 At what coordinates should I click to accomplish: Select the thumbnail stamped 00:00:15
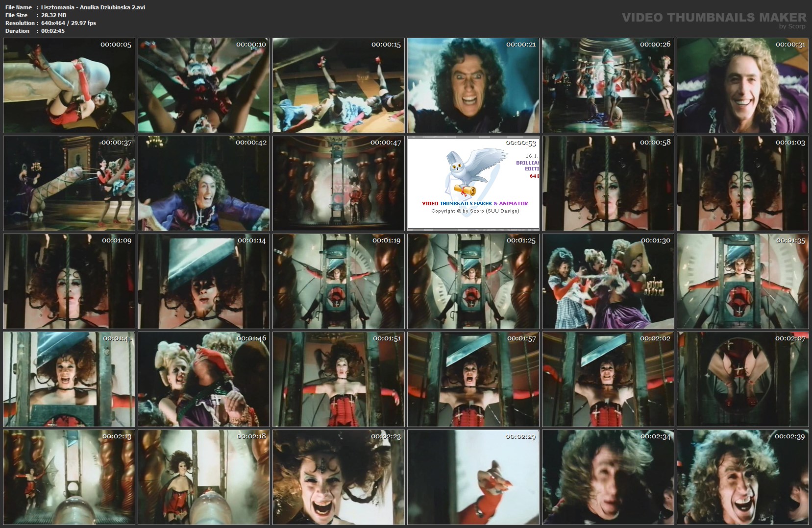(339, 85)
